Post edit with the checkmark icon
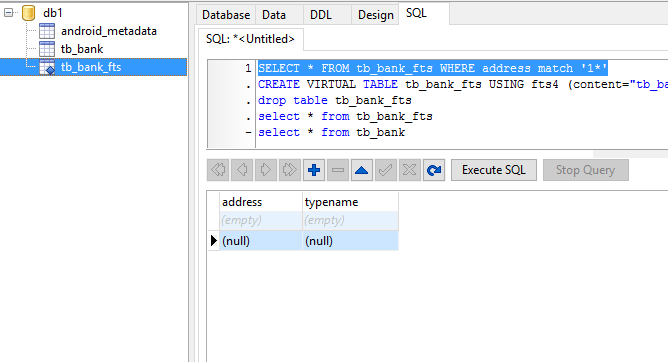 (x=386, y=170)
